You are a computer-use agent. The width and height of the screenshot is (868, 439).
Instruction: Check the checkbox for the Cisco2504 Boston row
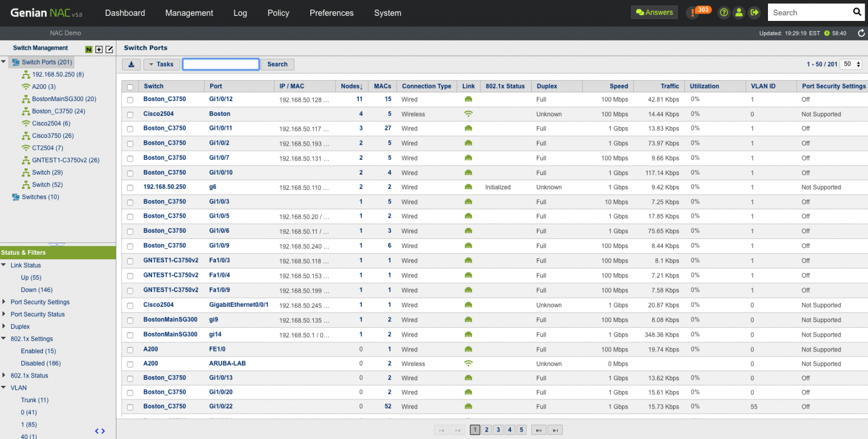pyautogui.click(x=130, y=114)
